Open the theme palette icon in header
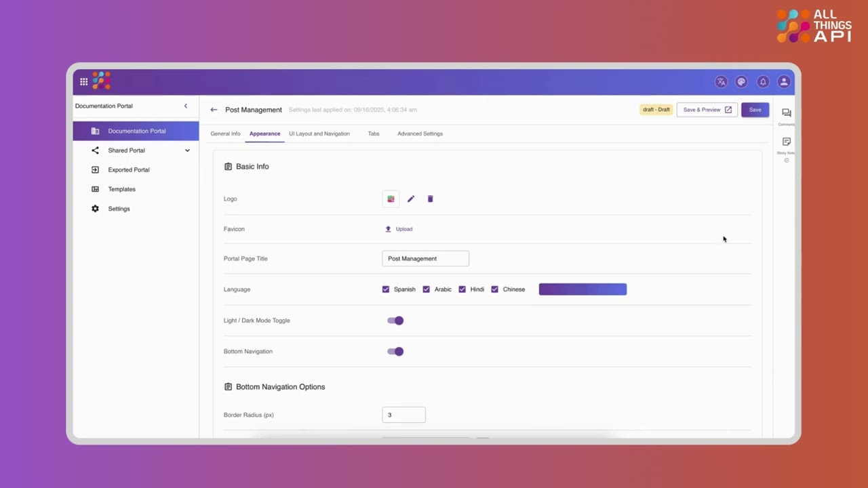The height and width of the screenshot is (488, 868). (741, 82)
